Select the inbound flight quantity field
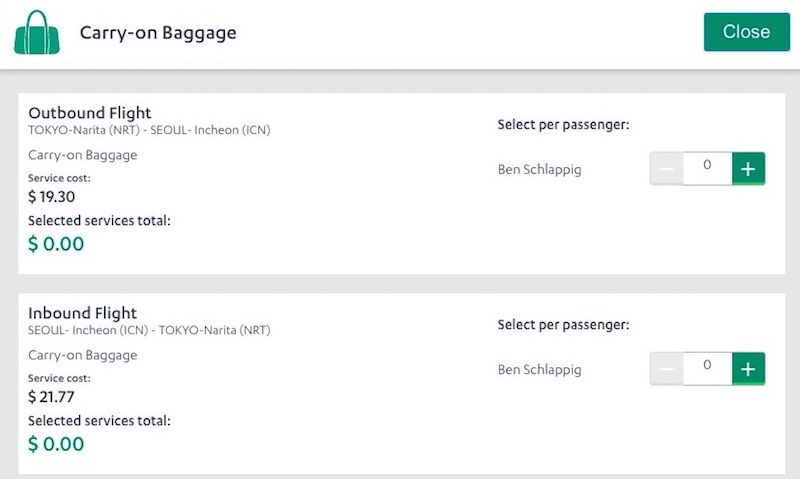800x479 pixels. pos(708,369)
